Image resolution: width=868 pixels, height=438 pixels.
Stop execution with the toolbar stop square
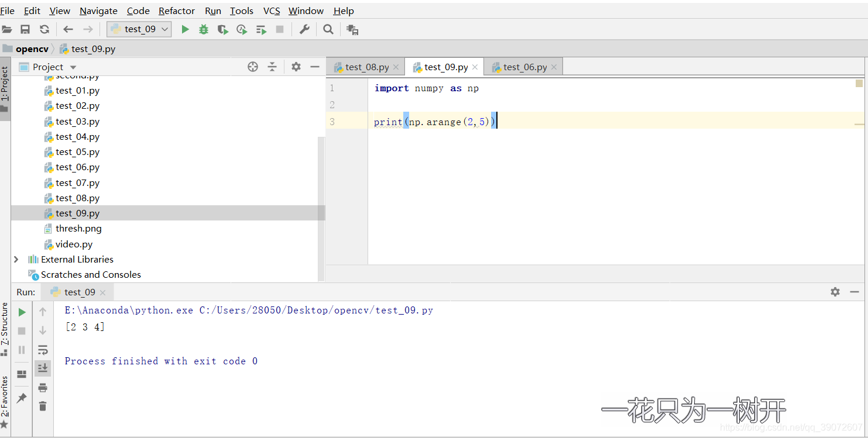(280, 29)
